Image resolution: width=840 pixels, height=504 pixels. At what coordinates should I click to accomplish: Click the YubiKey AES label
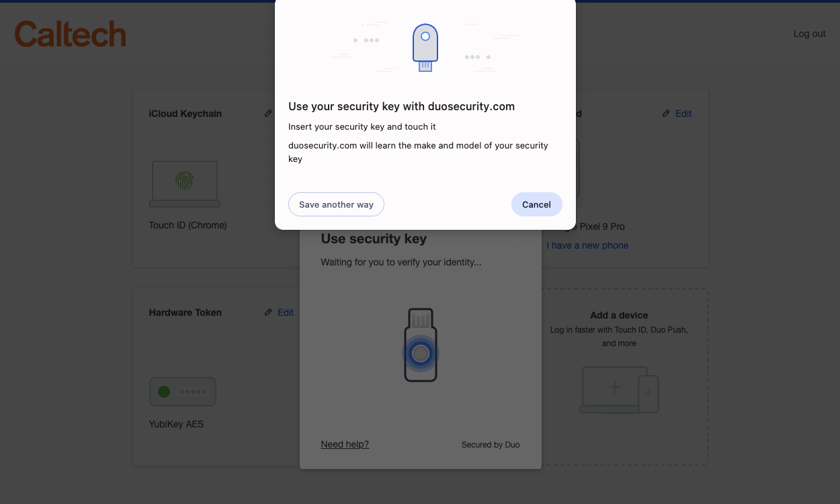(x=176, y=424)
